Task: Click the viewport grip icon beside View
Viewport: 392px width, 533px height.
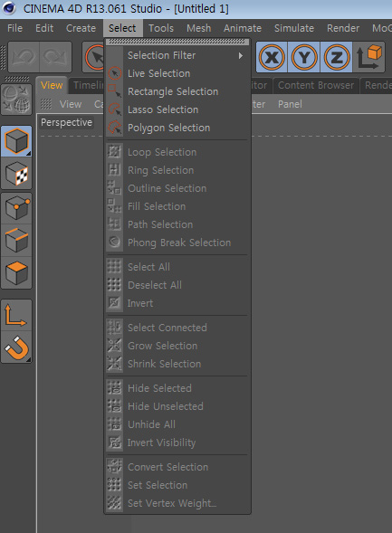Action: coord(46,104)
